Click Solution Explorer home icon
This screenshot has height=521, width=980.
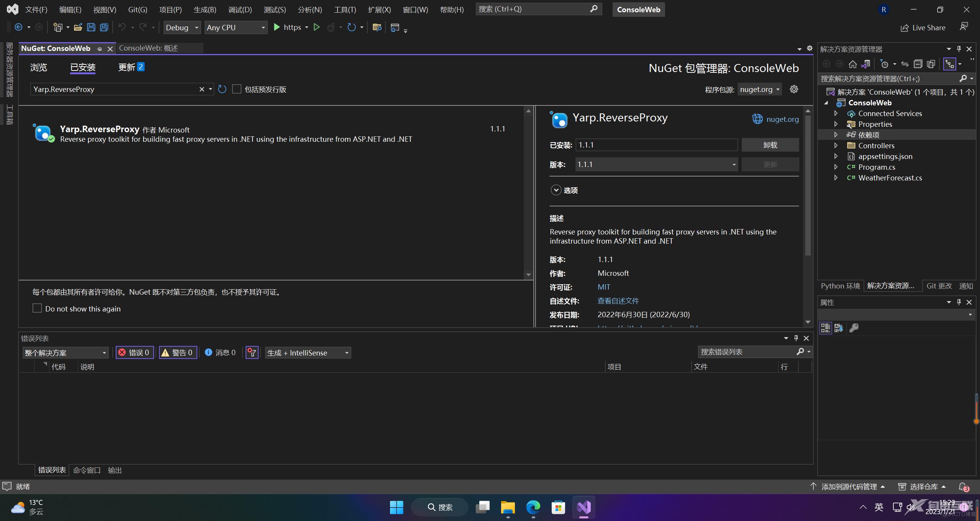[x=852, y=64]
